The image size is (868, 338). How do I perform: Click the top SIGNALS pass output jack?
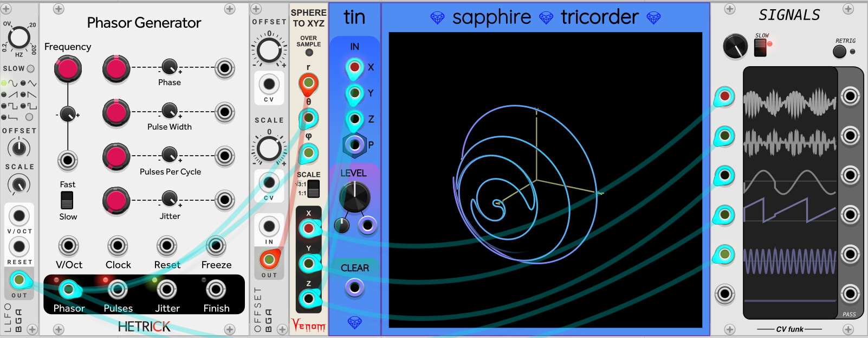tap(850, 96)
